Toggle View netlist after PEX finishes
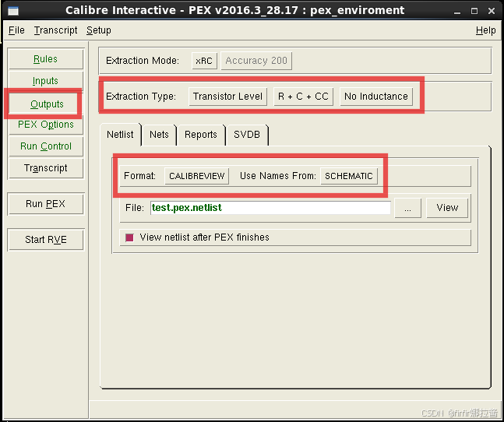The width and height of the screenshot is (504, 422). coord(129,237)
